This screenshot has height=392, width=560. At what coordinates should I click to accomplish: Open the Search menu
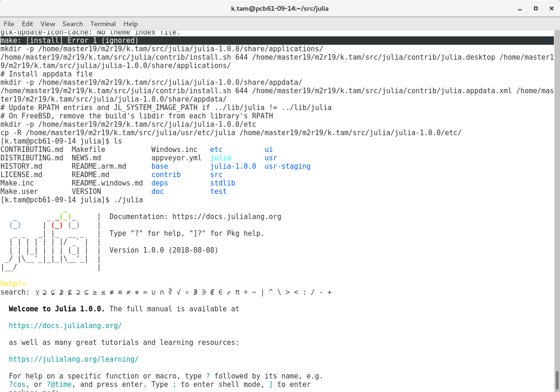[73, 24]
